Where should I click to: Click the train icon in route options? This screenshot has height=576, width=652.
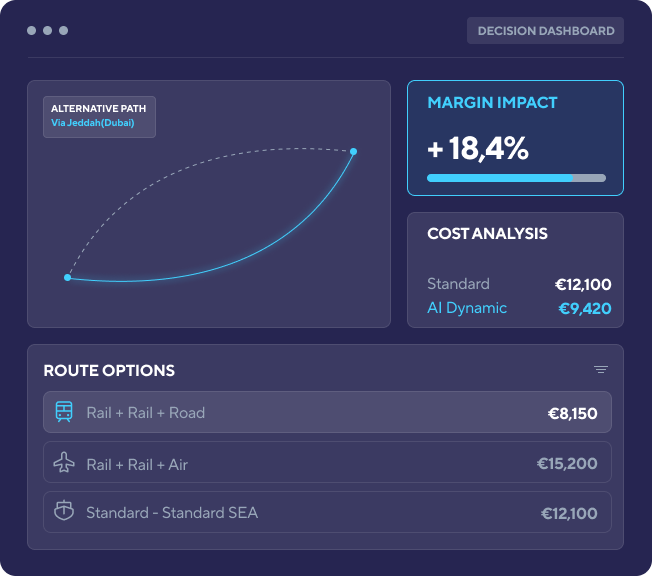click(64, 412)
